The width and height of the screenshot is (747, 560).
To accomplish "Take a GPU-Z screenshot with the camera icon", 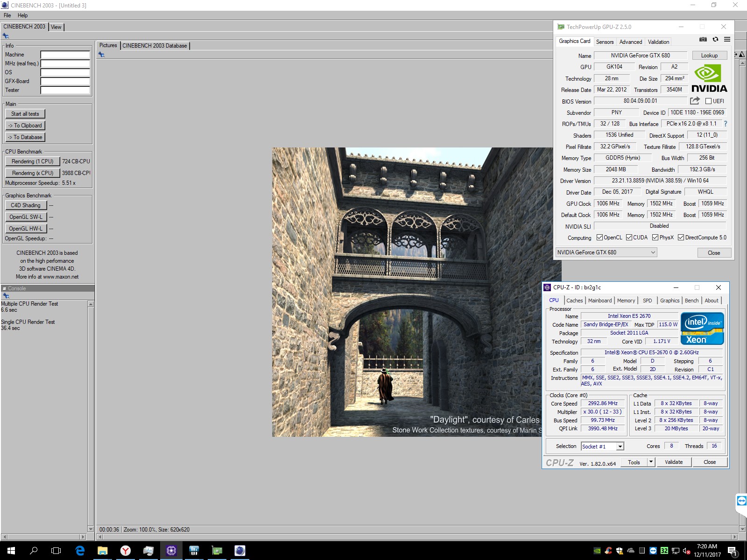I will 703,40.
